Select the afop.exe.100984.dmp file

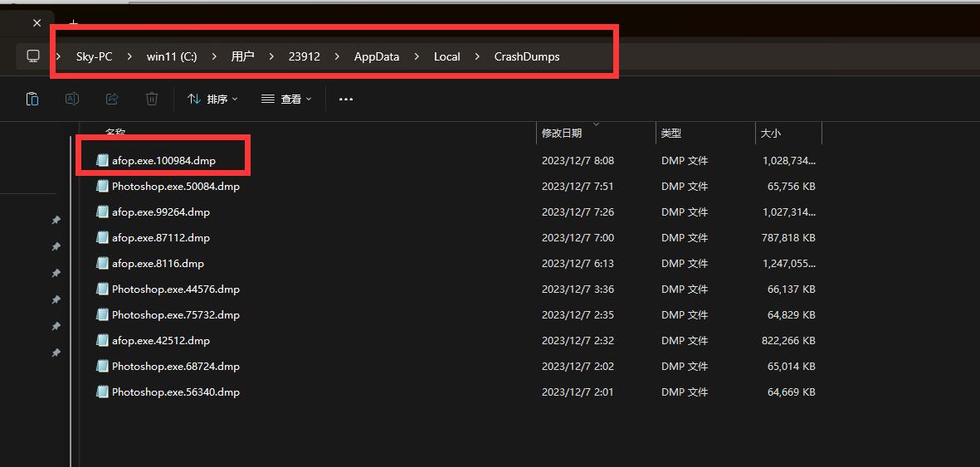click(x=163, y=161)
